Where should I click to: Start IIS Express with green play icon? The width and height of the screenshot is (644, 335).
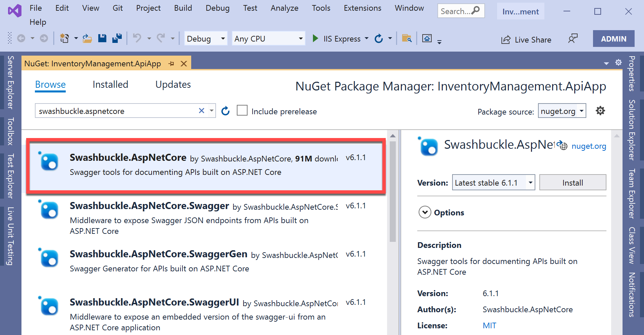[x=315, y=39]
